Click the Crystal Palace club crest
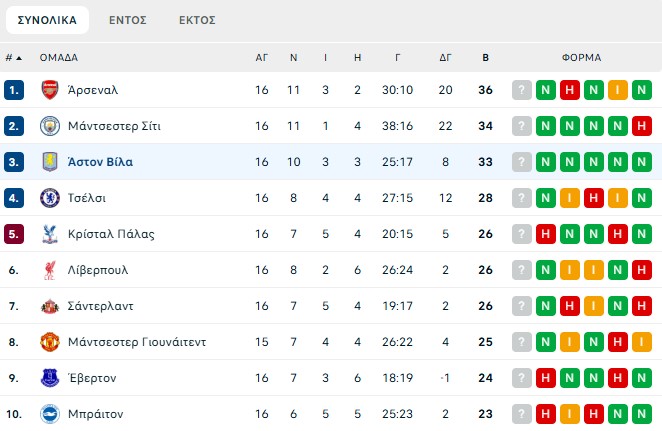This screenshot has height=431, width=662. tap(49, 234)
